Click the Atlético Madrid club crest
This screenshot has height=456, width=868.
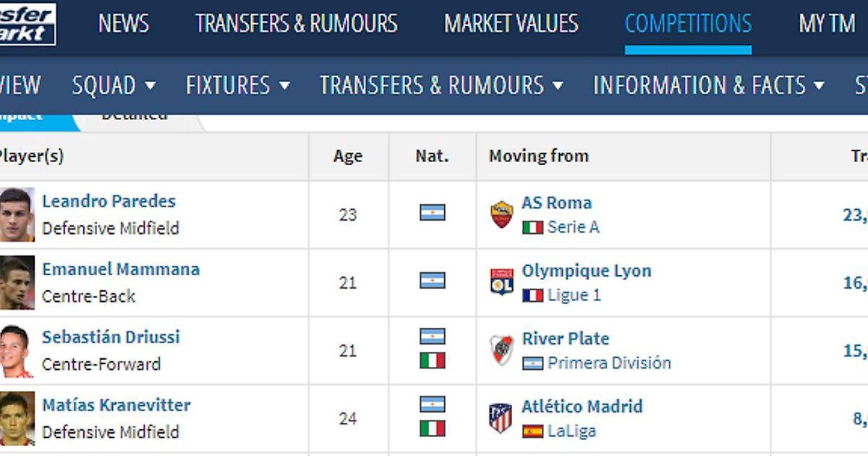(x=501, y=418)
